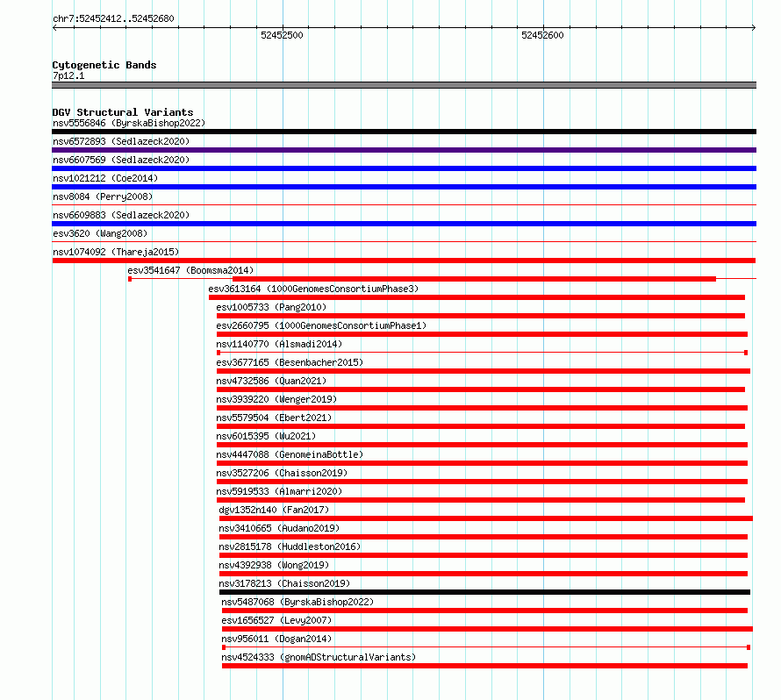Click the purple bar under nsv6572893
781x700 pixels.
(404, 150)
